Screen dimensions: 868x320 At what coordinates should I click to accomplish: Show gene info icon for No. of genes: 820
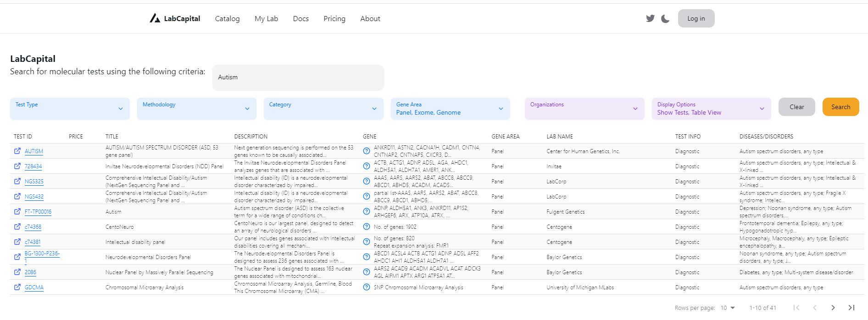(367, 242)
